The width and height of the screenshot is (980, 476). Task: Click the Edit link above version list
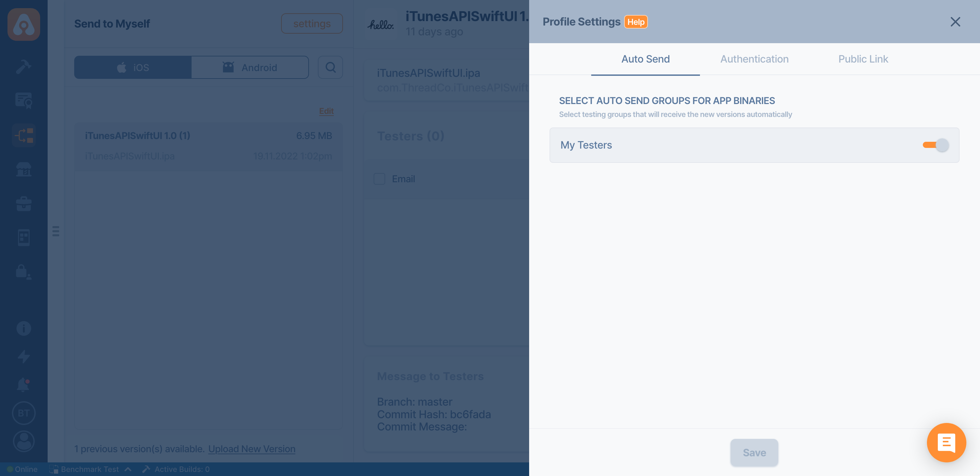coord(326,111)
